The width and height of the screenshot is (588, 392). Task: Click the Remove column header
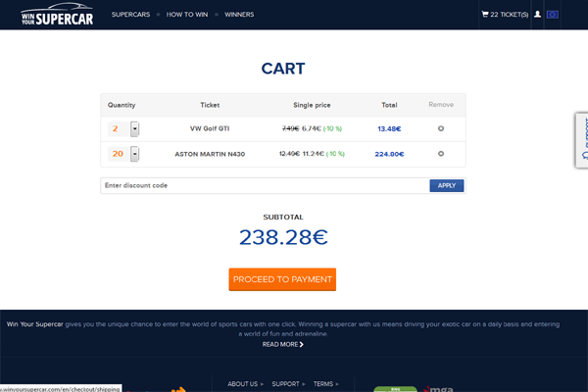[x=441, y=105]
